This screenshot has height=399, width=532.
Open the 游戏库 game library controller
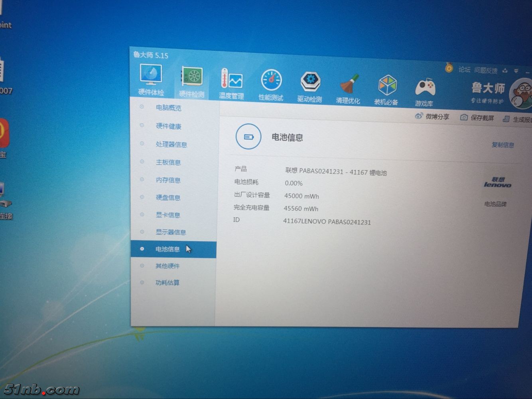click(424, 90)
